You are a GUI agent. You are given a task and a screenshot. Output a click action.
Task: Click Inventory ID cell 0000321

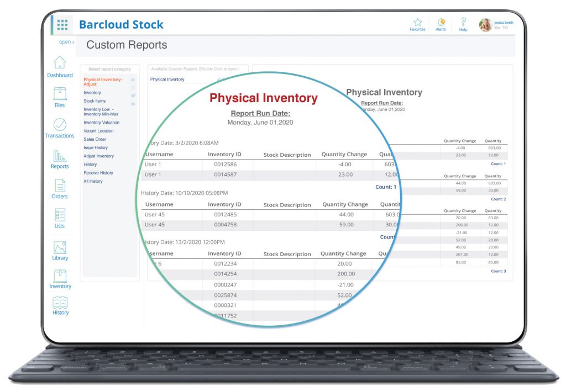(x=226, y=305)
